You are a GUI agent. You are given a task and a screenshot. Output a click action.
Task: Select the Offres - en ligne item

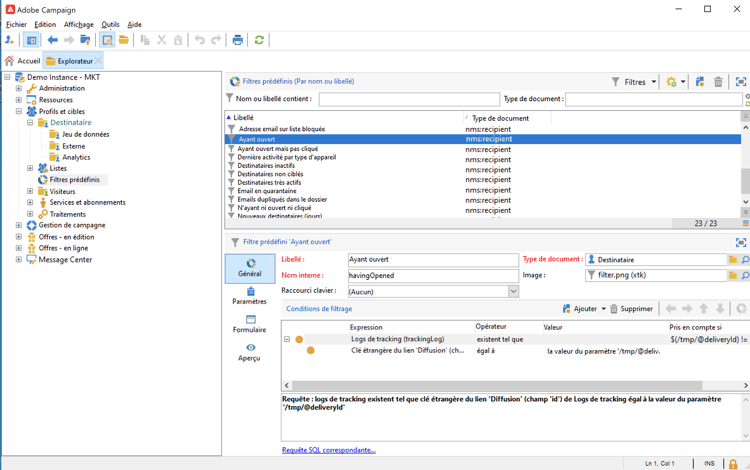coord(63,248)
